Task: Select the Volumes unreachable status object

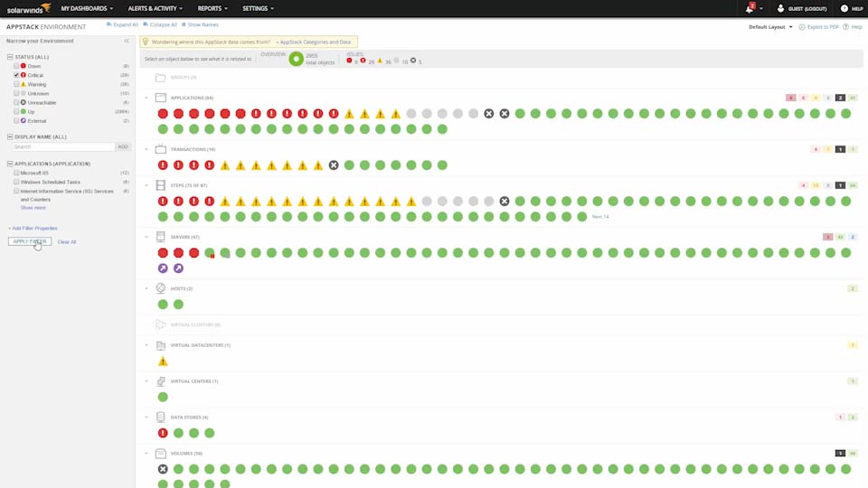Action: point(163,469)
